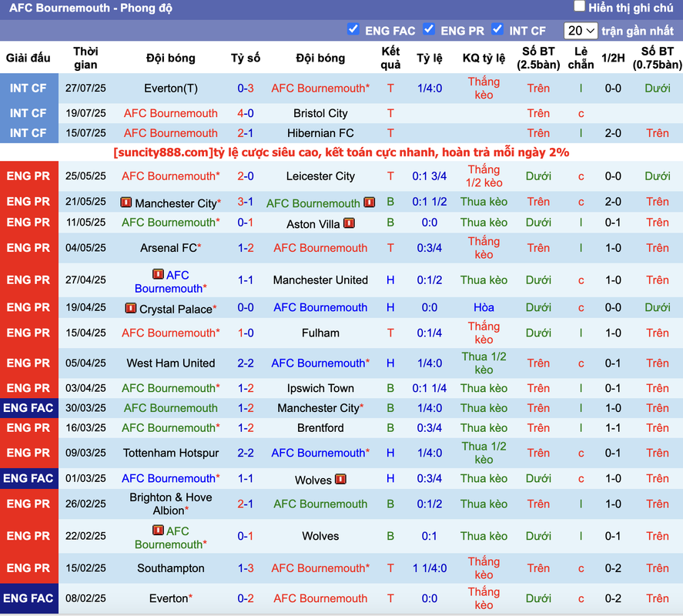Screen dimensions: 683x616
Task: Click the "Kết quả" column header
Action: pyautogui.click(x=390, y=58)
